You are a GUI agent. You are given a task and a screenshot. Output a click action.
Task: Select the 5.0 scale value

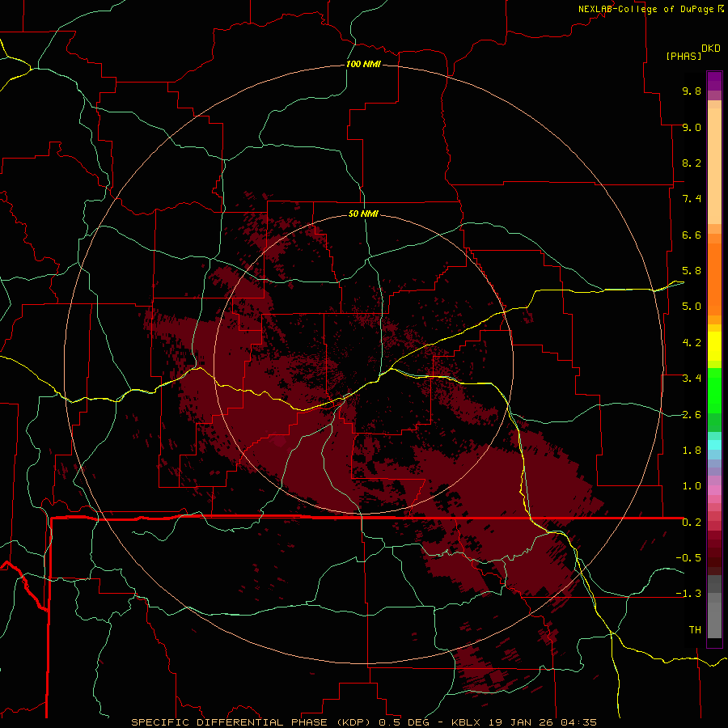pyautogui.click(x=692, y=307)
